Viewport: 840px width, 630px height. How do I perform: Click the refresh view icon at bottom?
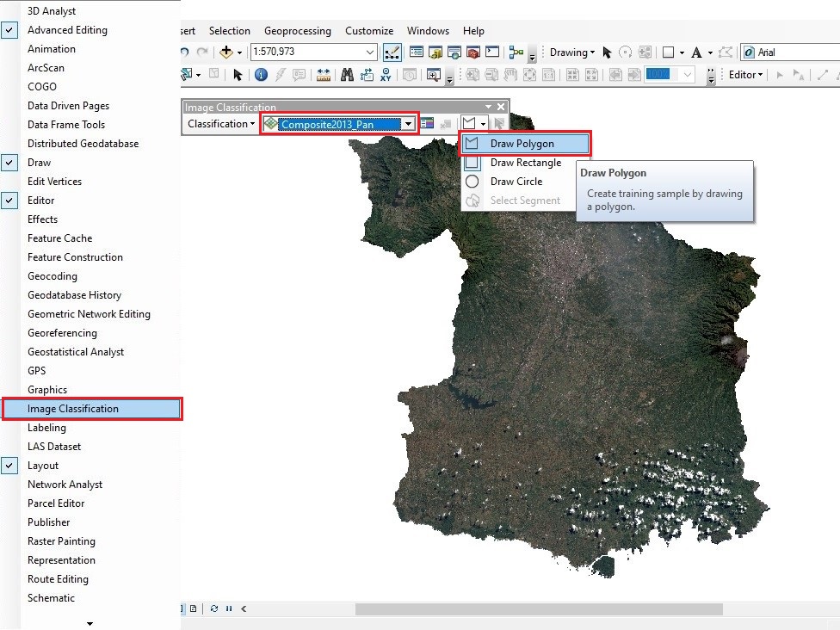coord(214,608)
